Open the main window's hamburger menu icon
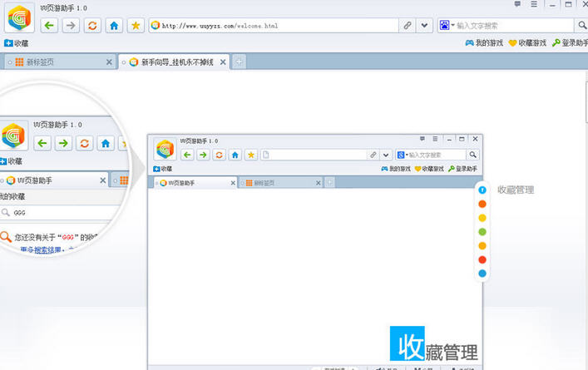 coord(534,4)
